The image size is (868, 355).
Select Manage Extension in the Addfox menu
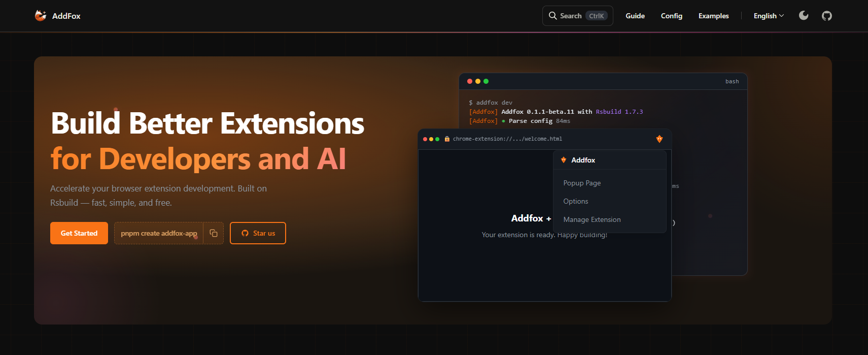point(592,219)
